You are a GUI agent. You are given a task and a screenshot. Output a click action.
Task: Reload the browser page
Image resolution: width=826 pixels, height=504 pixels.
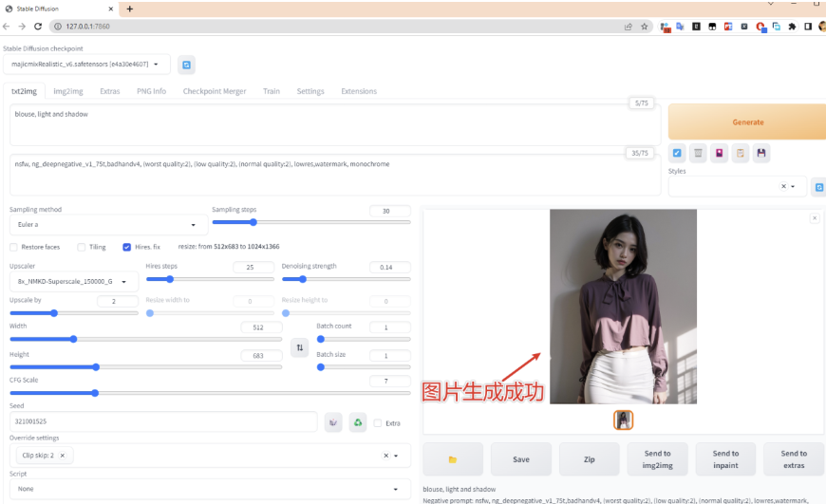coord(38,27)
